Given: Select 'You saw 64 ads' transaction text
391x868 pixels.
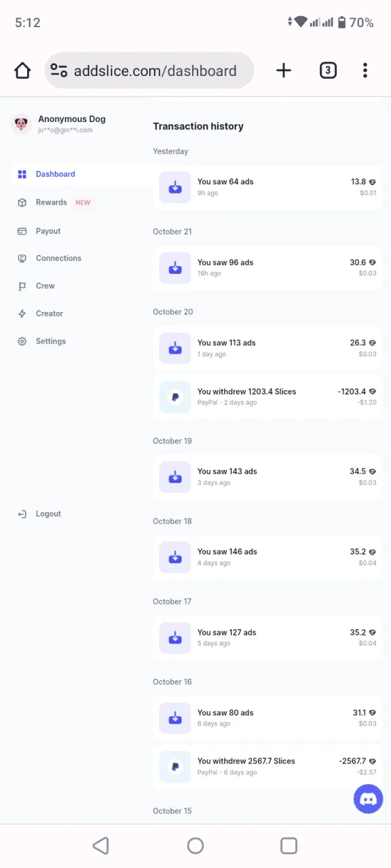Looking at the screenshot, I should tap(225, 182).
